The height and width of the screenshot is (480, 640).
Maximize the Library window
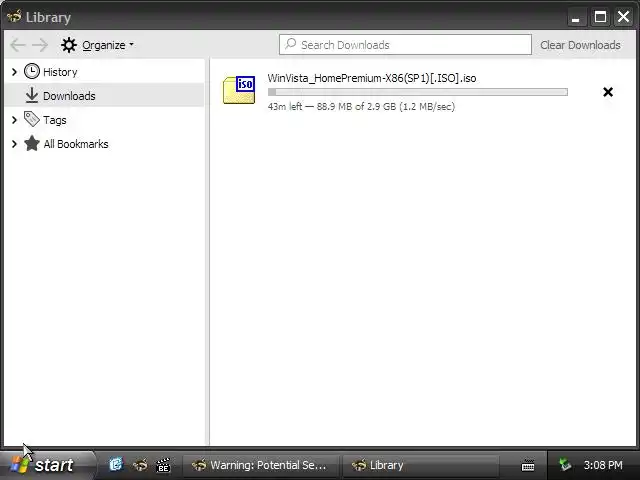pos(600,17)
